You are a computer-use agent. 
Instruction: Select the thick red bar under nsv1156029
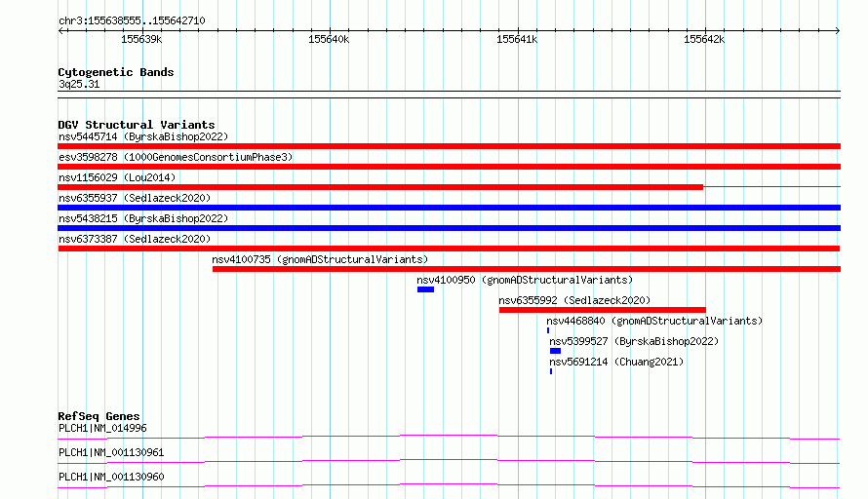pos(380,187)
